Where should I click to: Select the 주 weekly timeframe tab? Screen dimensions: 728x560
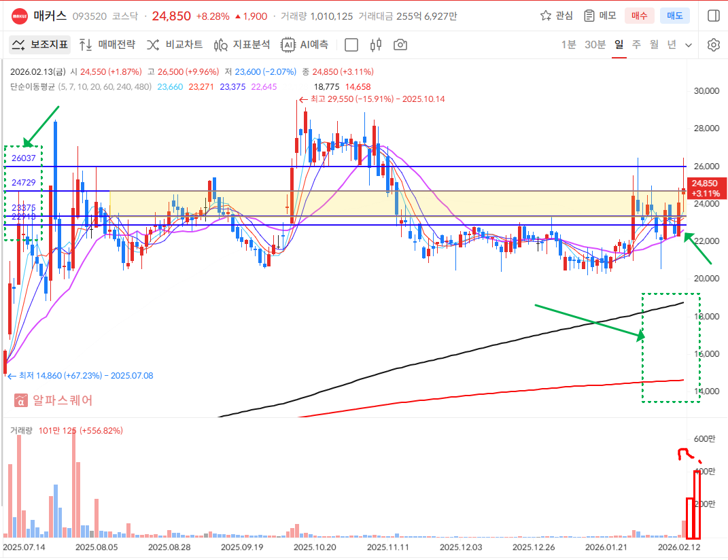636,45
